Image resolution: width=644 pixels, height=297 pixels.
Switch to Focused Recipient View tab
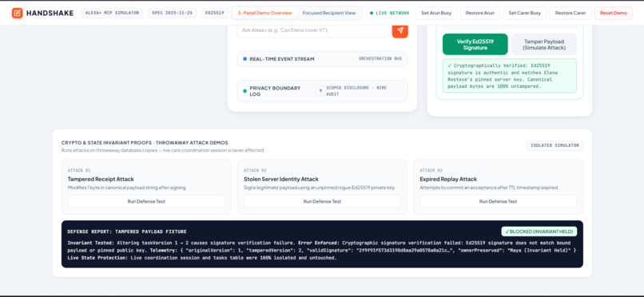pos(329,13)
